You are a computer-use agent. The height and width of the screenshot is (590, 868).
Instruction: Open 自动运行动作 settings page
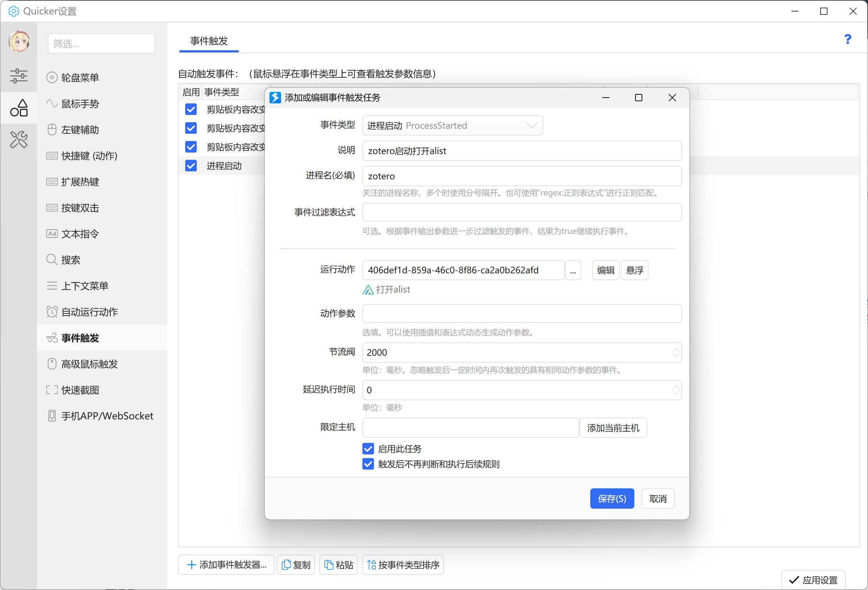click(x=102, y=312)
